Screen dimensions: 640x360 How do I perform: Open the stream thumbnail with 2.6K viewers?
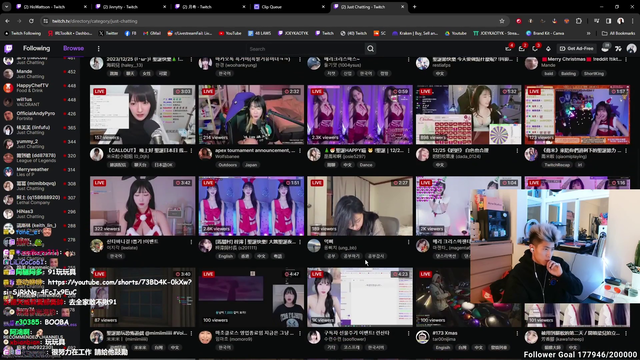click(251, 206)
